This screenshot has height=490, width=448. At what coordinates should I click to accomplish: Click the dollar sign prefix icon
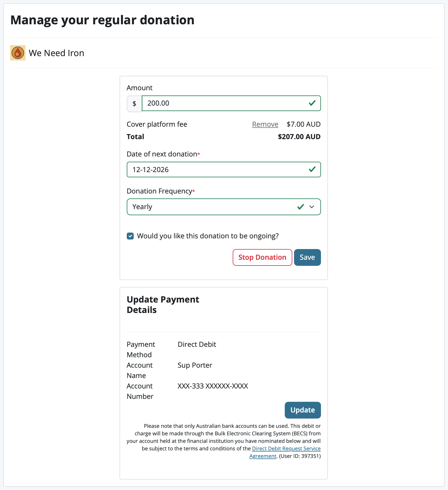click(134, 103)
